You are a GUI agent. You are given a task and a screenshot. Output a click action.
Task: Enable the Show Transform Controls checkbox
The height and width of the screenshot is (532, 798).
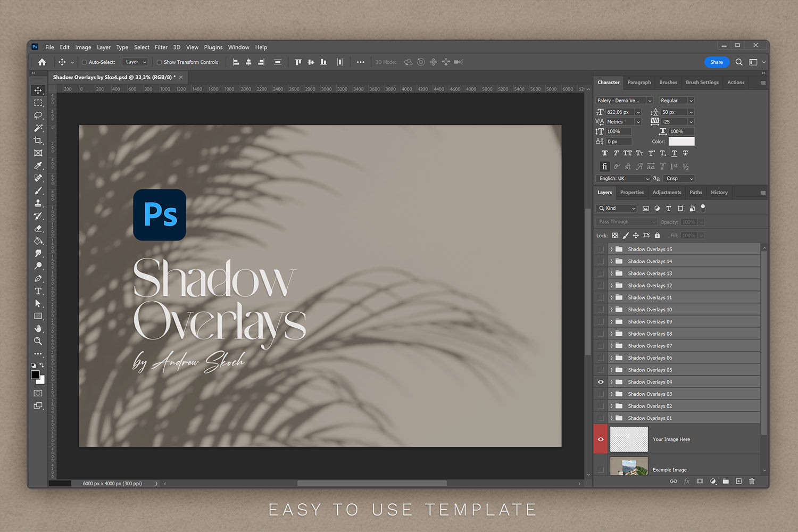click(x=159, y=62)
